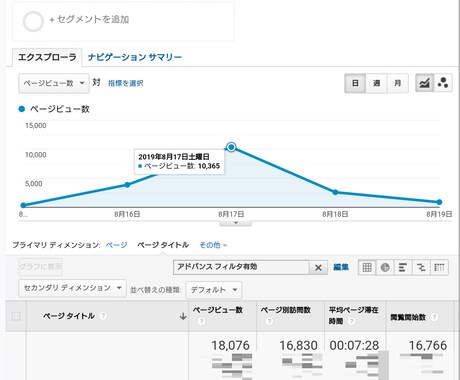This screenshot has width=460, height=380.
Task: Click the ページビュー数 chart legend dot
Action: 22,109
